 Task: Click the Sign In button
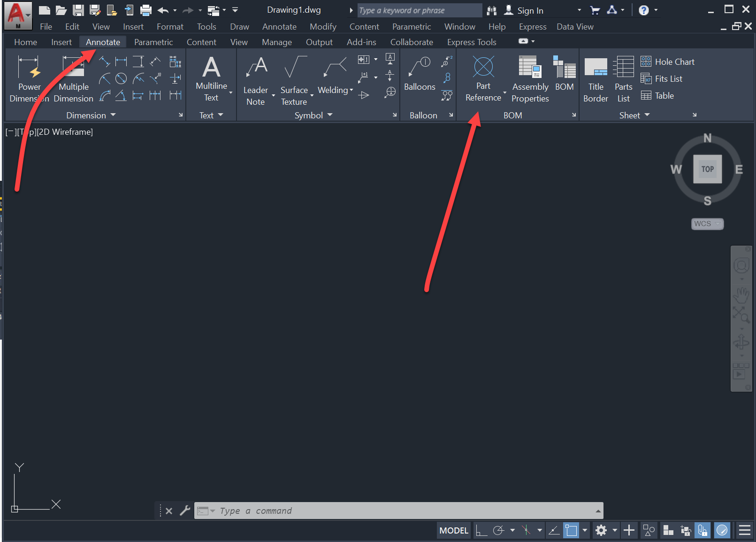[x=531, y=10]
